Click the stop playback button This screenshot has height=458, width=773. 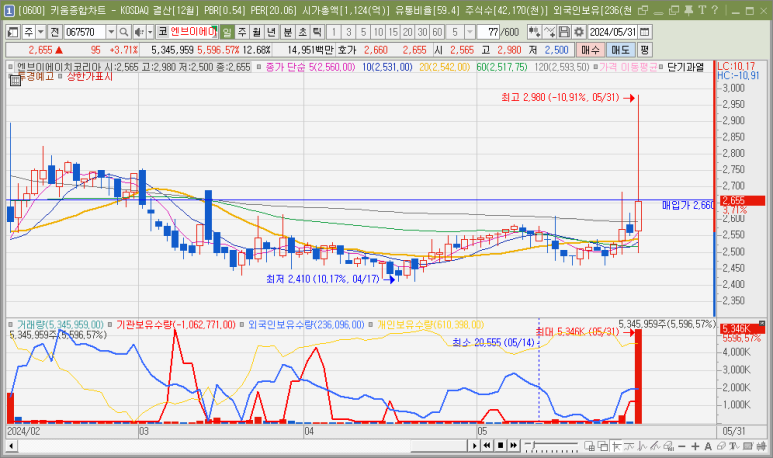[x=500, y=446]
